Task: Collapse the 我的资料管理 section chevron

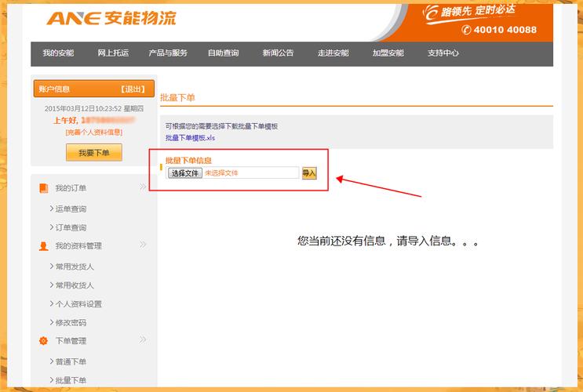Action: coord(143,245)
